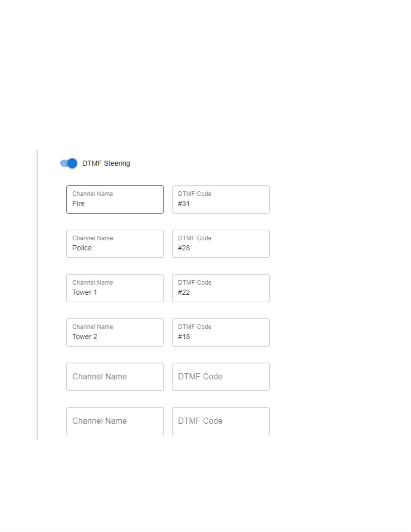Focus the last empty Channel Name field
Screen dimensions: 411x532
click(x=115, y=421)
